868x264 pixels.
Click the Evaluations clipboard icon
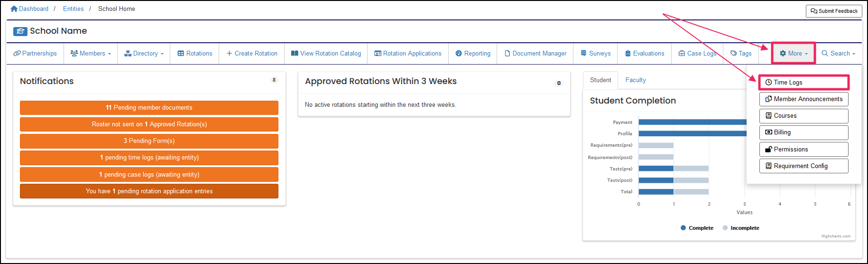pyautogui.click(x=628, y=53)
